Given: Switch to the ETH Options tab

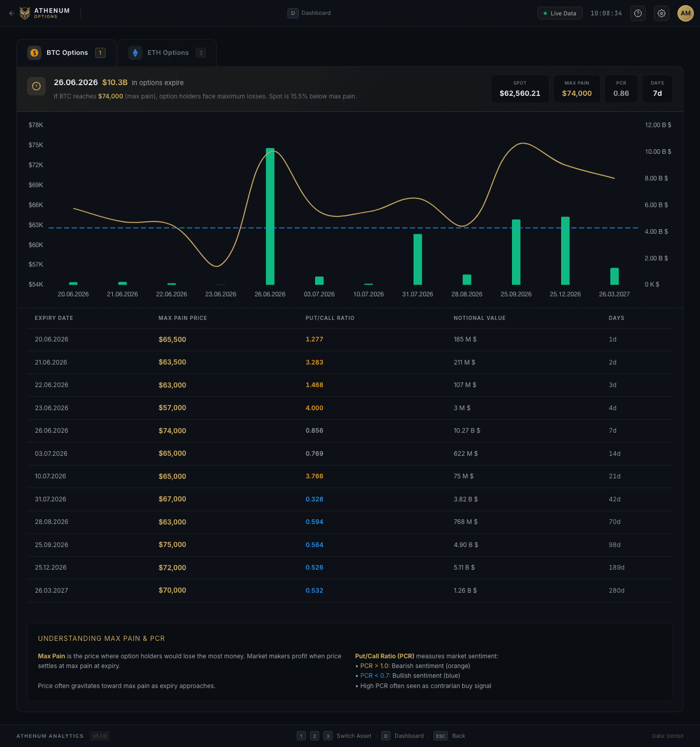Looking at the screenshot, I should tap(167, 53).
